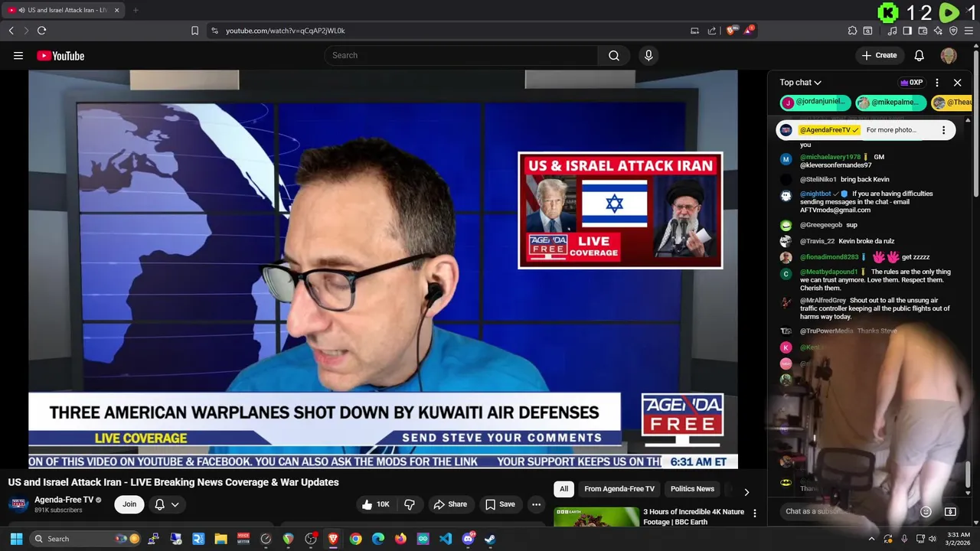
Task: Open Brave Wallet icon
Action: tap(923, 31)
